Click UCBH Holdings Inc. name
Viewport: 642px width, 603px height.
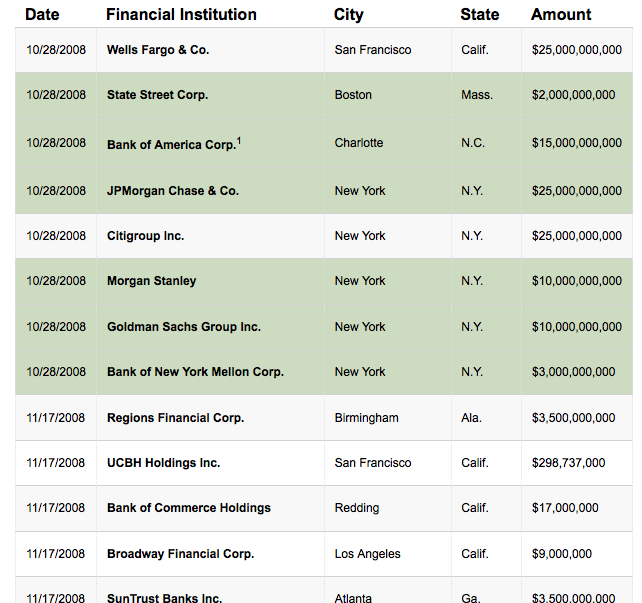click(x=163, y=463)
